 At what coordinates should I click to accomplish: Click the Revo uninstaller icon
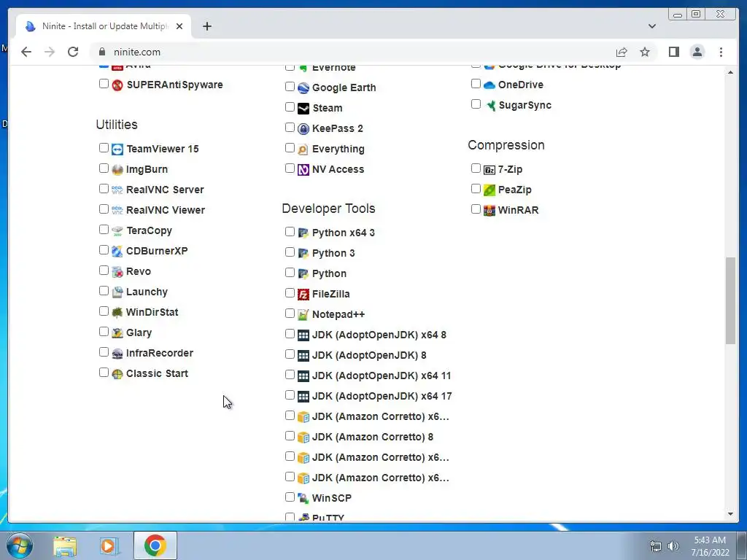[x=117, y=272]
